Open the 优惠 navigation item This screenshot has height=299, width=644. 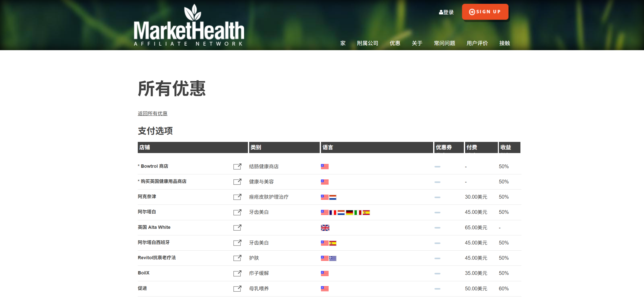[x=395, y=43]
